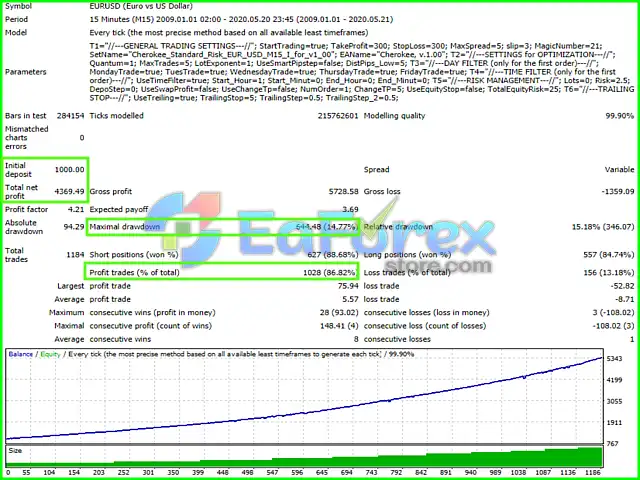640x480 pixels.
Task: Click the Gross loss value -1359.09
Action: click(618, 191)
